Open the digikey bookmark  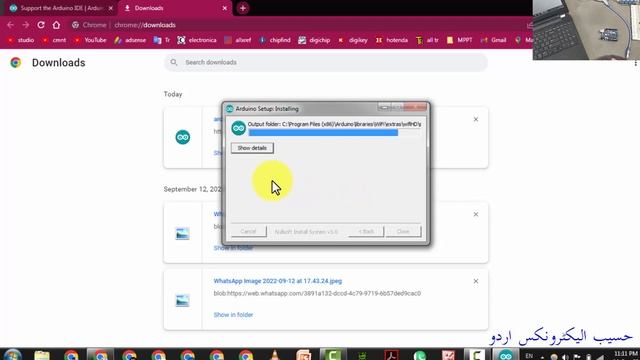coord(353,40)
